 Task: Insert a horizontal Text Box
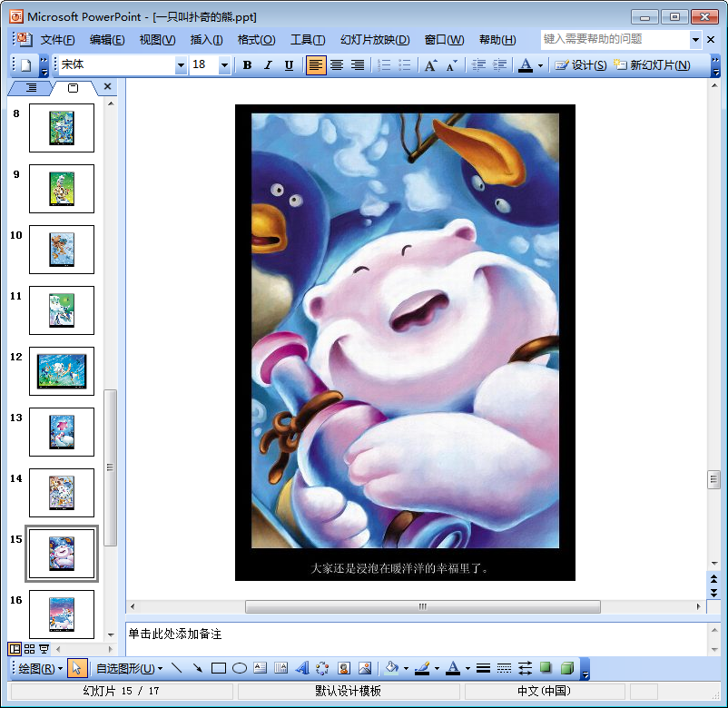pyautogui.click(x=260, y=669)
